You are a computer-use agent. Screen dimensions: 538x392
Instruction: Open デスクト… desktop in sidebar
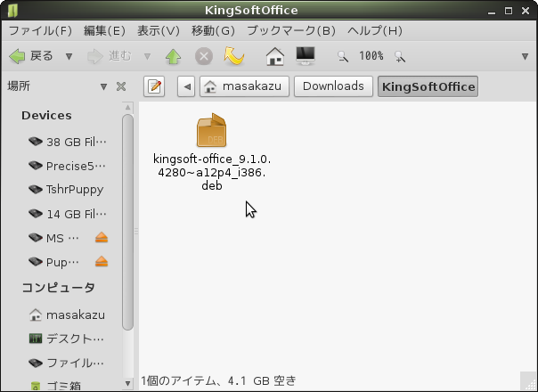[67, 339]
